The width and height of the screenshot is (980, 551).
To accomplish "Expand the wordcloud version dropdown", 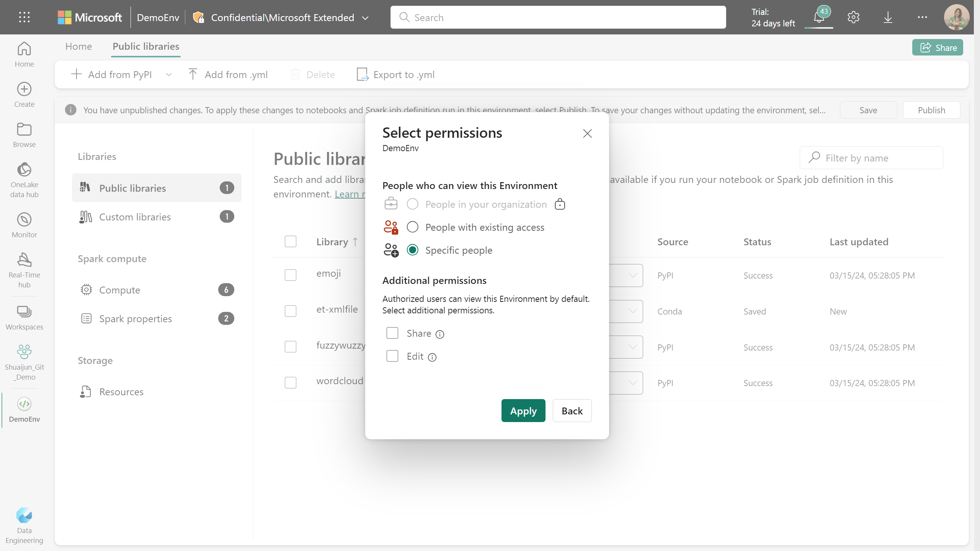I will [x=631, y=383].
